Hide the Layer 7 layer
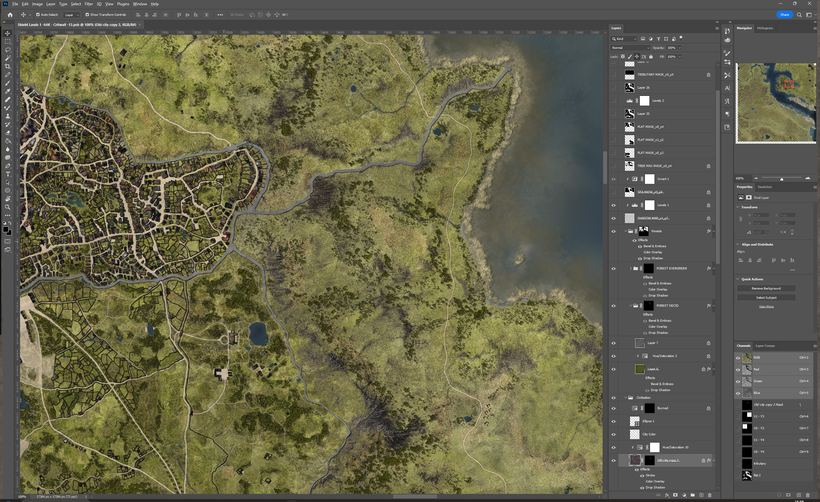Image resolution: width=820 pixels, height=502 pixels. point(613,343)
